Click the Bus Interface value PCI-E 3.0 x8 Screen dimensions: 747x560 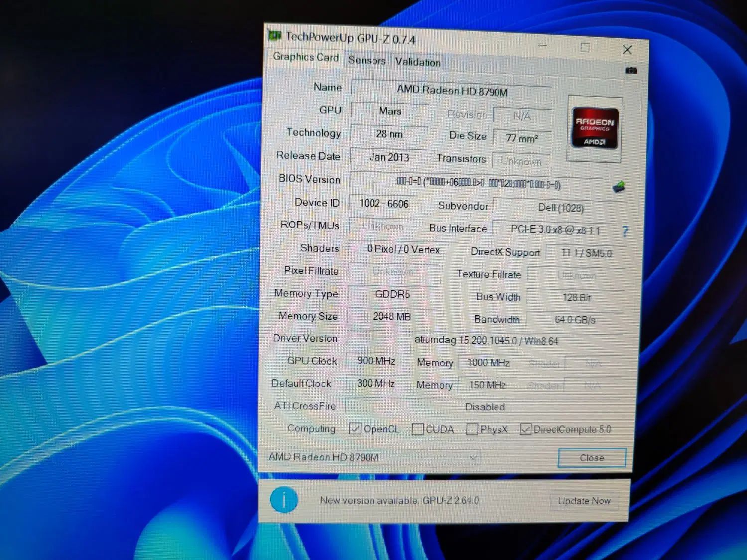click(x=555, y=230)
